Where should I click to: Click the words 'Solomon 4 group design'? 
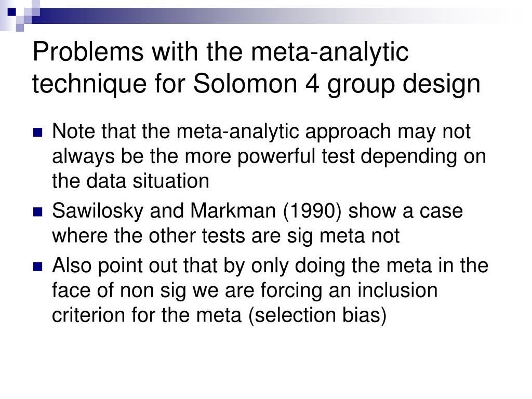337,84
